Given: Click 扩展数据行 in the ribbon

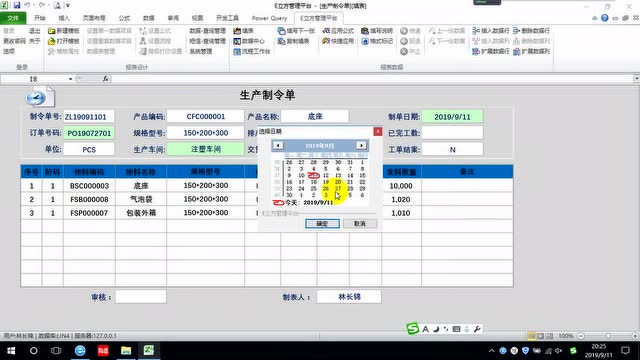Looking at the screenshot, I should (x=491, y=51).
